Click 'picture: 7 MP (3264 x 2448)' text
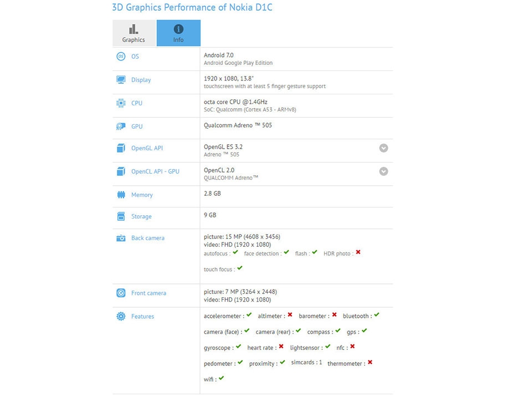Viewport: 532px width, 396px height. 240,292
